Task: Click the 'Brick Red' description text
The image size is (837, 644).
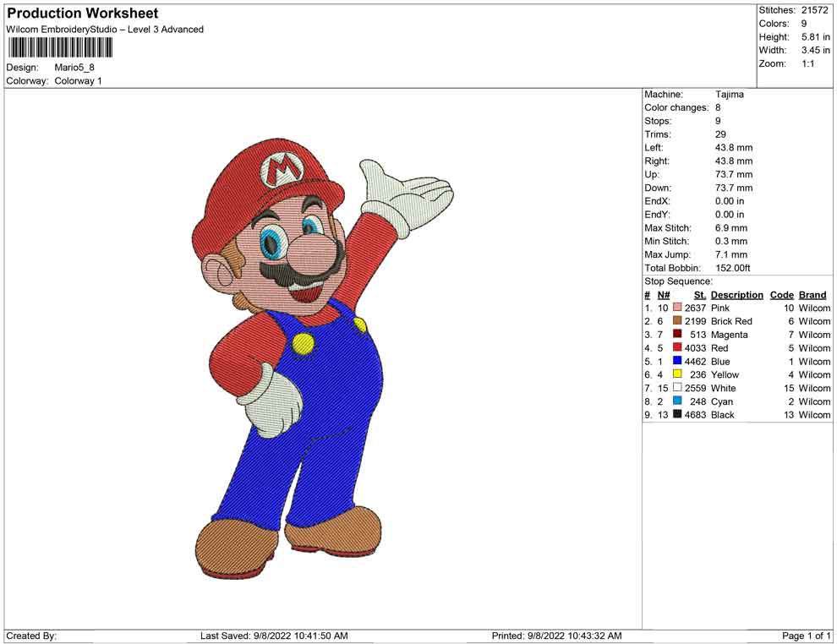Action: point(731,321)
